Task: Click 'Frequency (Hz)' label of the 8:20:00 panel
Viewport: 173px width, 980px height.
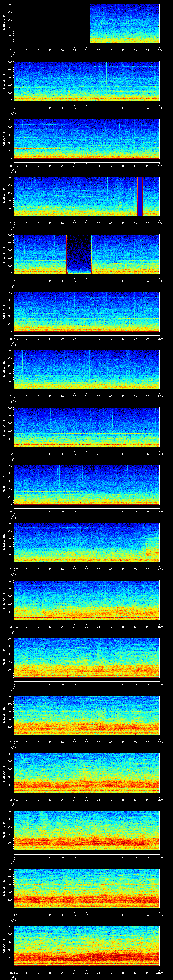Action: (x=4, y=946)
